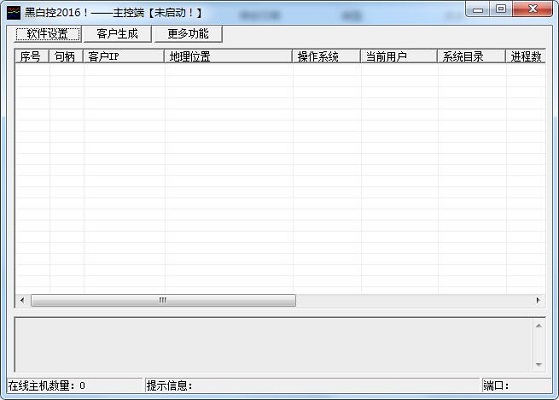Click the log panel scroll down arrow
Screen dimensions: 559x400
pyautogui.click(x=539, y=364)
